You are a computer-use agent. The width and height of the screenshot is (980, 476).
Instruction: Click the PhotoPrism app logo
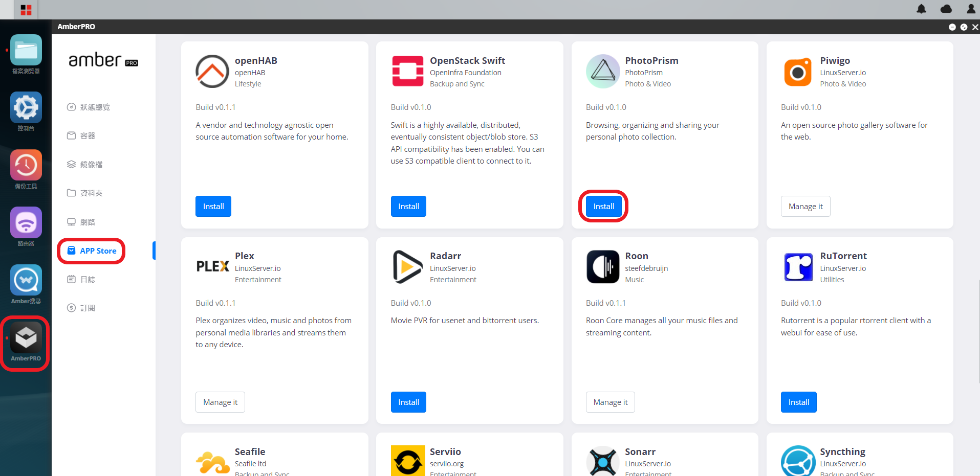click(x=603, y=72)
